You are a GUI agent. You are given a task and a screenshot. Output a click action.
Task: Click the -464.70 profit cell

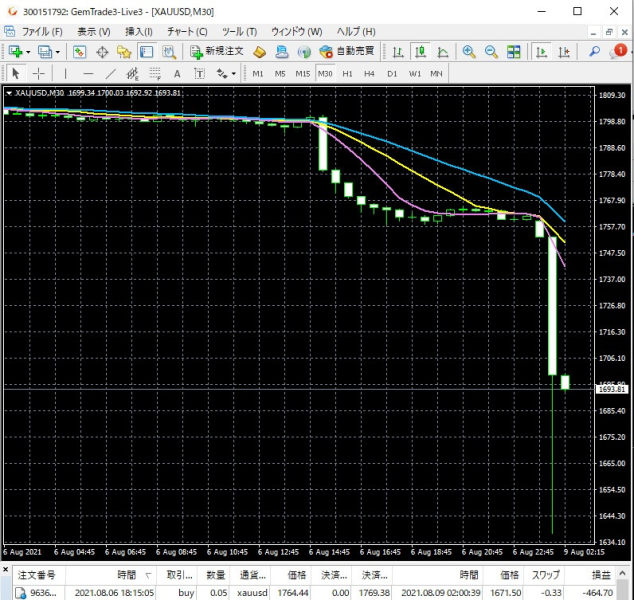click(598, 593)
